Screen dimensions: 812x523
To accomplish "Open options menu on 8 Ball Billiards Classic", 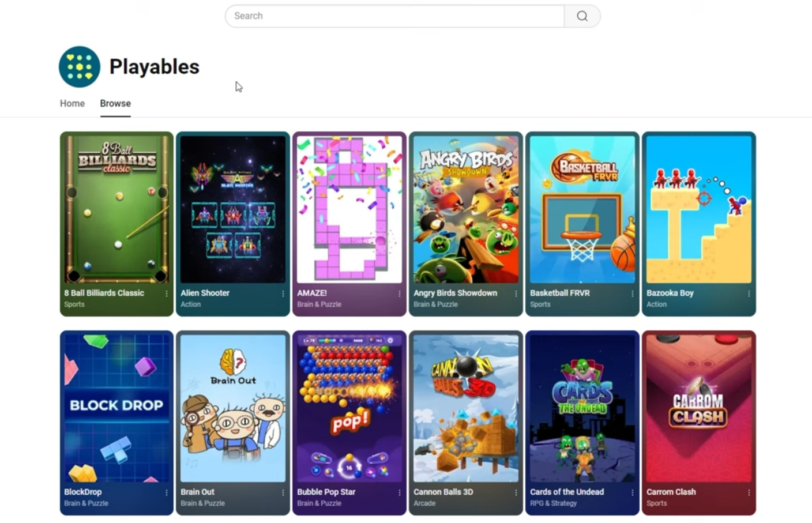I will tap(166, 294).
